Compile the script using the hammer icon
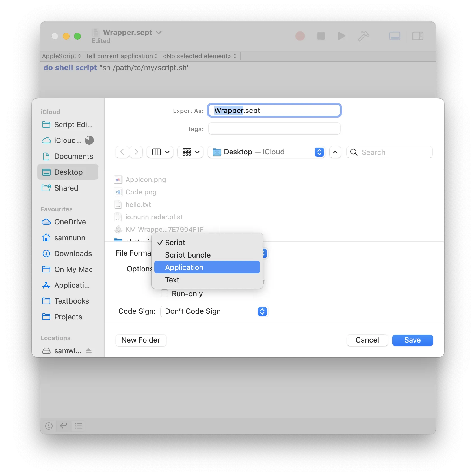Screen dimensions: 476x476 pos(363,36)
